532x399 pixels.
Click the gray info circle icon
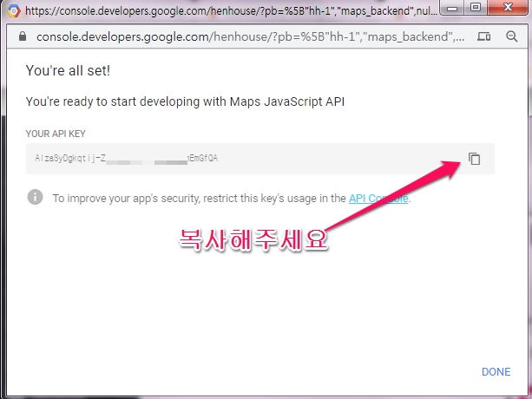point(35,197)
